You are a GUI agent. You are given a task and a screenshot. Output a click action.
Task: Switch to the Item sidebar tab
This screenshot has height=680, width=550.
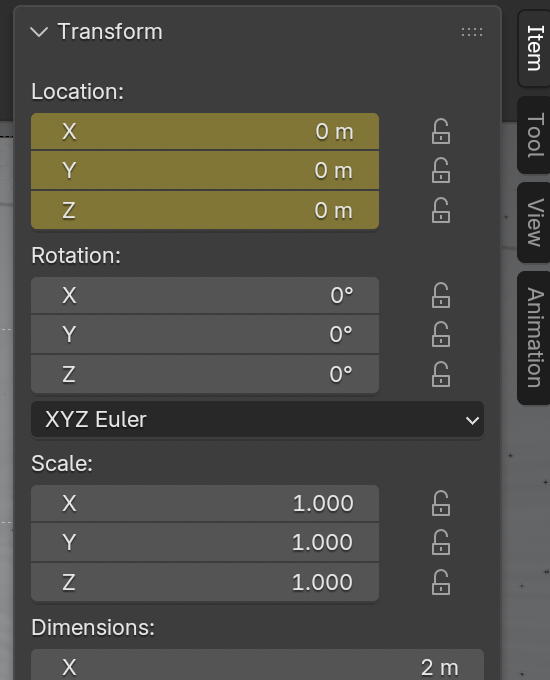pyautogui.click(x=534, y=48)
